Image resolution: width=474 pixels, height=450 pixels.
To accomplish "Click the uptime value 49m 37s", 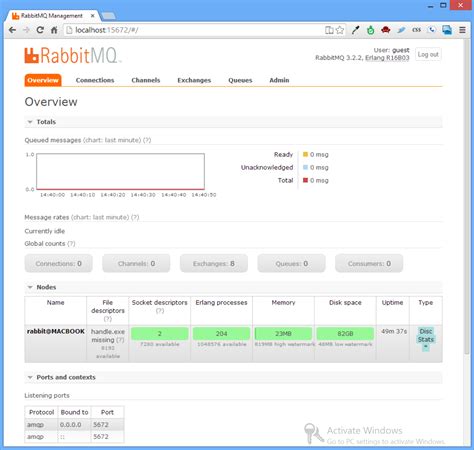I will 394,331.
